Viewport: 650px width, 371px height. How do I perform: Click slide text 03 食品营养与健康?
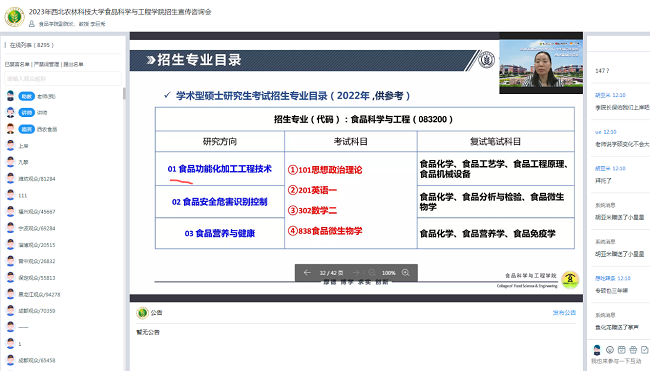[x=219, y=233]
